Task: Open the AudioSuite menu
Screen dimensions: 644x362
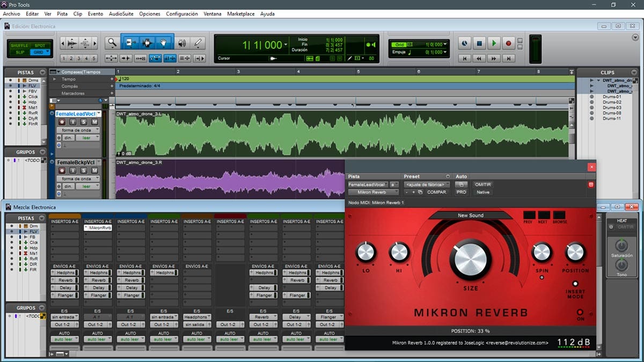Action: (x=121, y=14)
